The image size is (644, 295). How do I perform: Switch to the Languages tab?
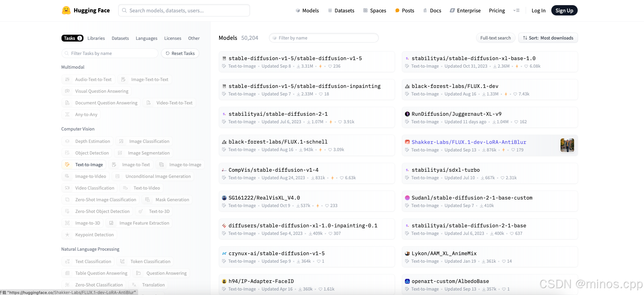(x=146, y=38)
